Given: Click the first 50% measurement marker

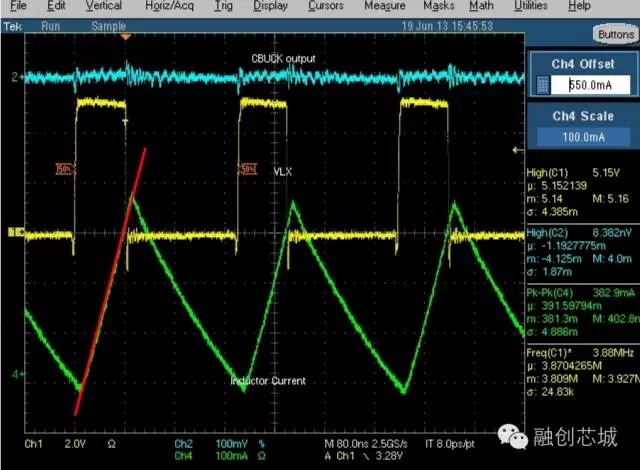Looking at the screenshot, I should pyautogui.click(x=66, y=170).
